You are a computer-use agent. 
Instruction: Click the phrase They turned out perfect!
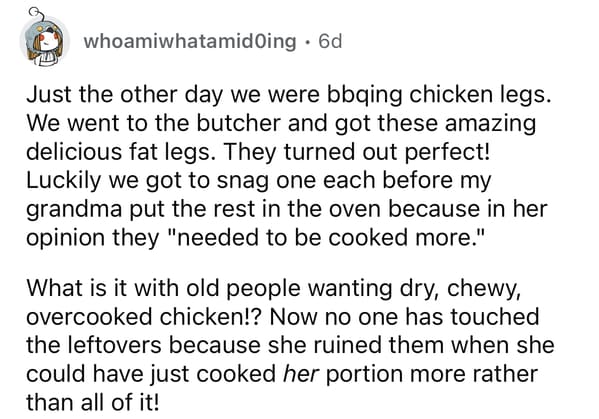tap(356, 152)
